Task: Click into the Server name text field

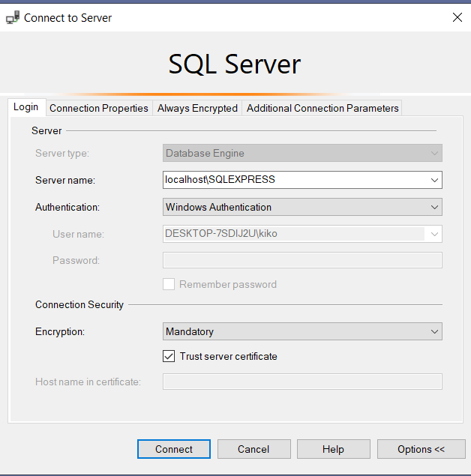Action: (295, 180)
